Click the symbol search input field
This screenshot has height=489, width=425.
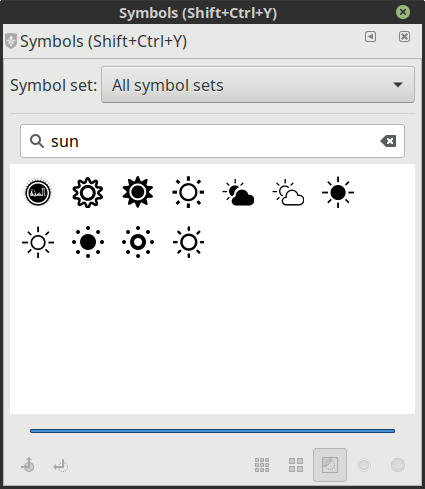tap(212, 141)
